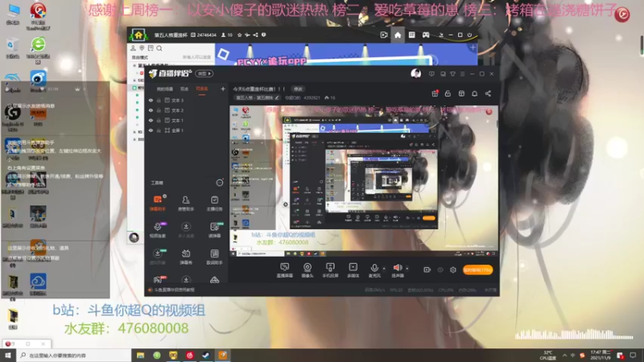Open the notification bell icon
This screenshot has width=644, height=362.
pyautogui.click(x=474, y=93)
